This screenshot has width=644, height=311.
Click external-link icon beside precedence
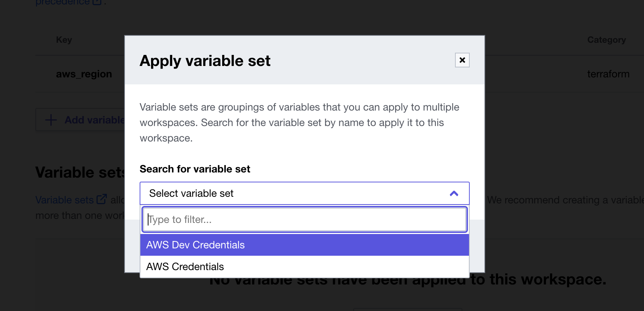click(97, 2)
